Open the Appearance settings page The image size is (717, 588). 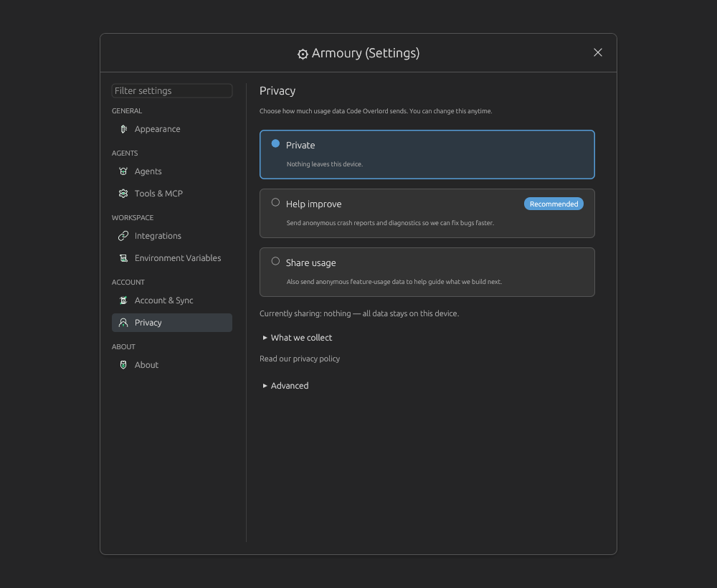(x=172, y=129)
